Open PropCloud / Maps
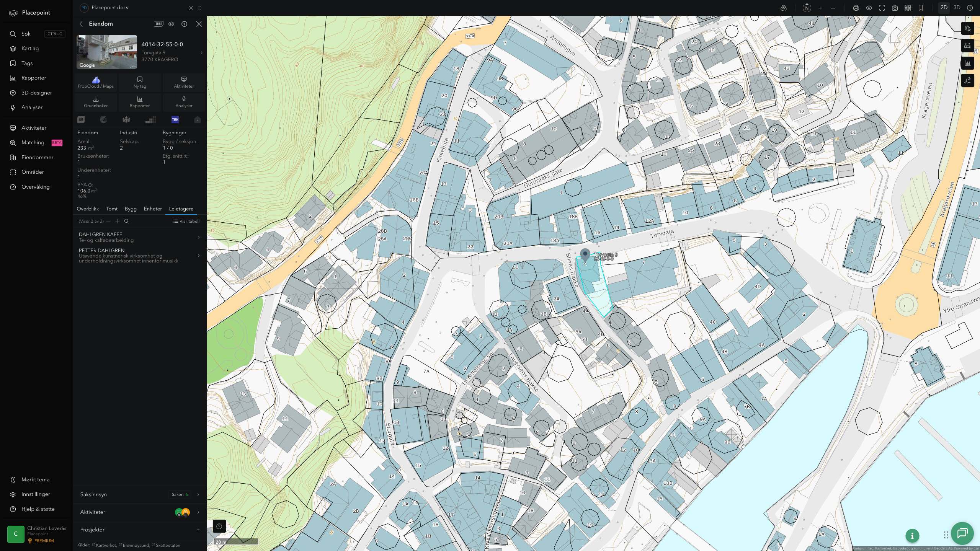980x551 pixels. [96, 82]
